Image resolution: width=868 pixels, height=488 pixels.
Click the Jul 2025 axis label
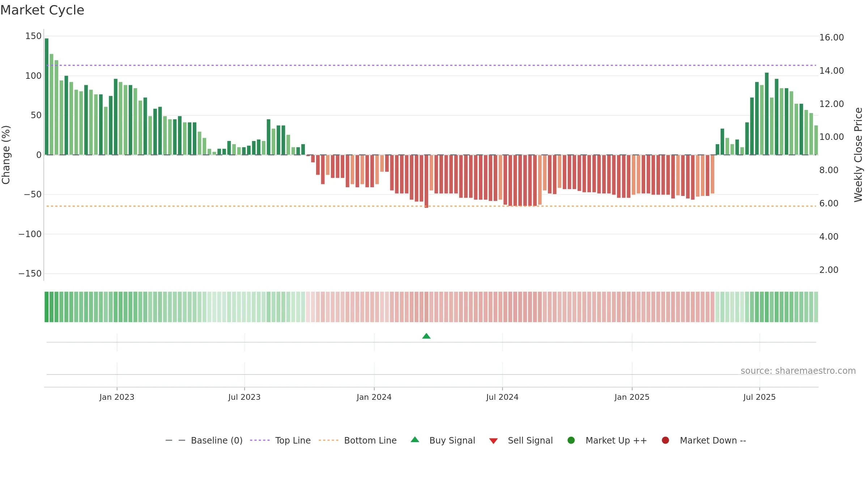coord(759,397)
